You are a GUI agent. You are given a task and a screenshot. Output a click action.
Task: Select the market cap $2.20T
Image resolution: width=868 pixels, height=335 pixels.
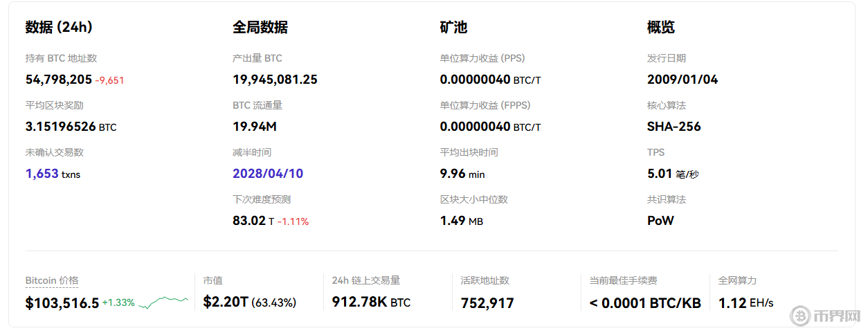(x=226, y=302)
